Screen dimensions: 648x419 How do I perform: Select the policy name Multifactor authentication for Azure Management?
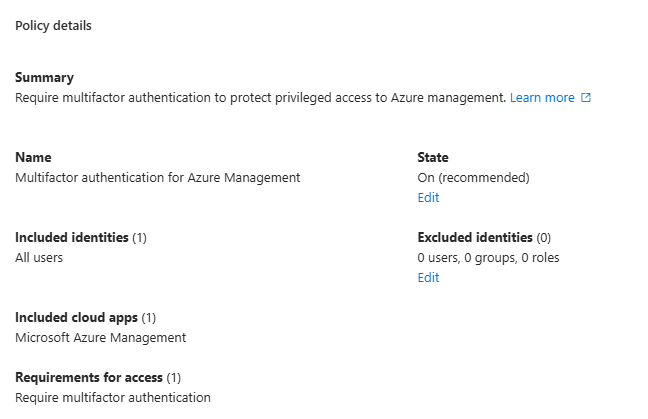click(x=157, y=178)
